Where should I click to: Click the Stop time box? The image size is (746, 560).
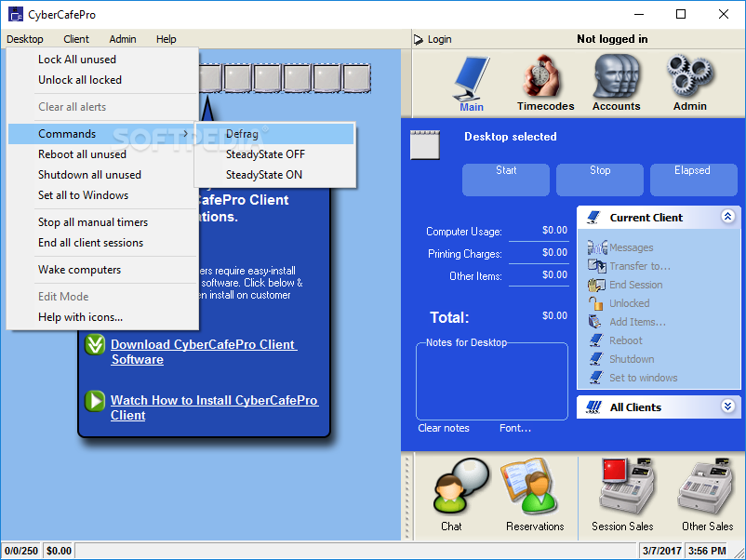pyautogui.click(x=600, y=180)
